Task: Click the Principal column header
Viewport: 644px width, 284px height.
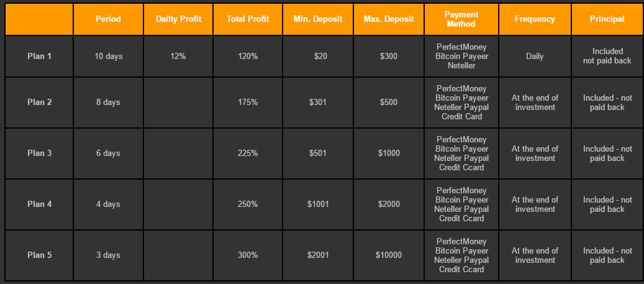Action: (607, 19)
